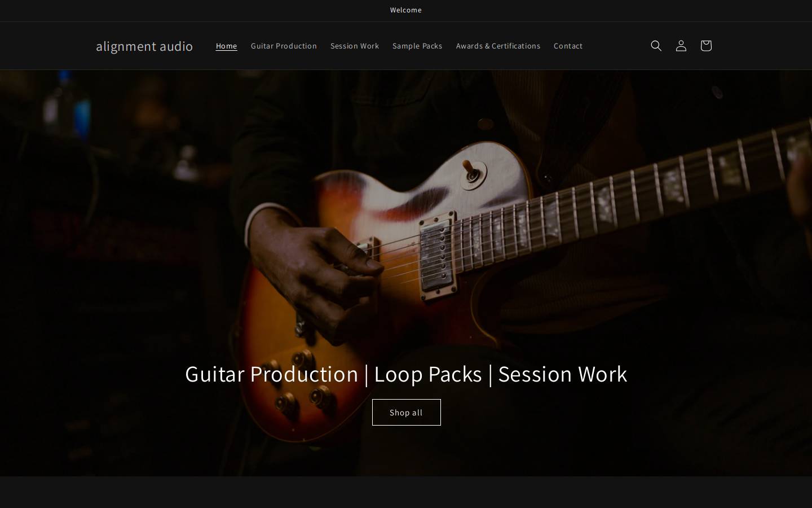Open the Session Work page
Image resolution: width=812 pixels, height=508 pixels.
click(x=355, y=46)
